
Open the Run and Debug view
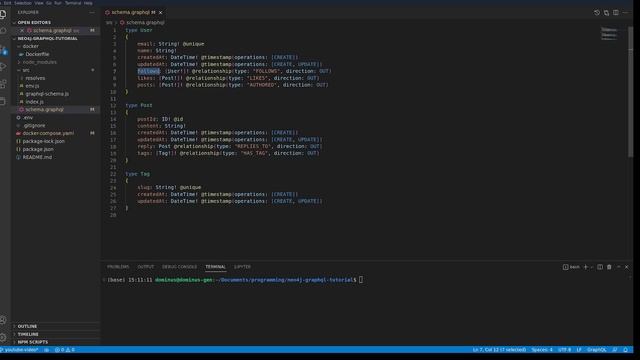pyautogui.click(x=3, y=67)
